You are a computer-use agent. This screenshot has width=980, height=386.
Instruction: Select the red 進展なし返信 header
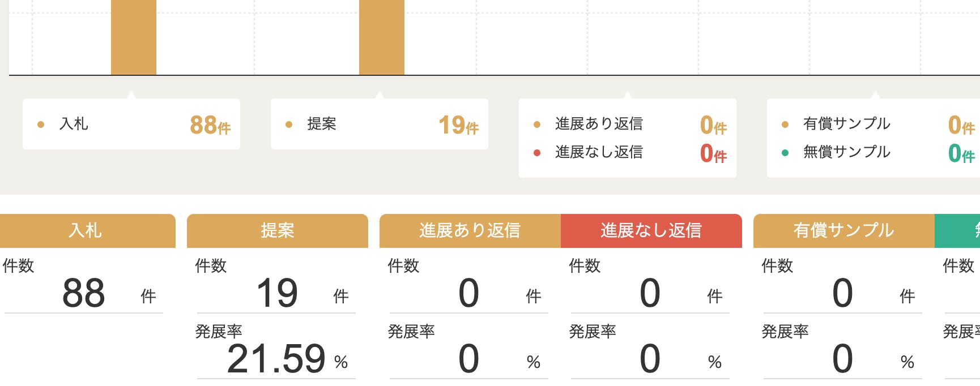click(651, 230)
